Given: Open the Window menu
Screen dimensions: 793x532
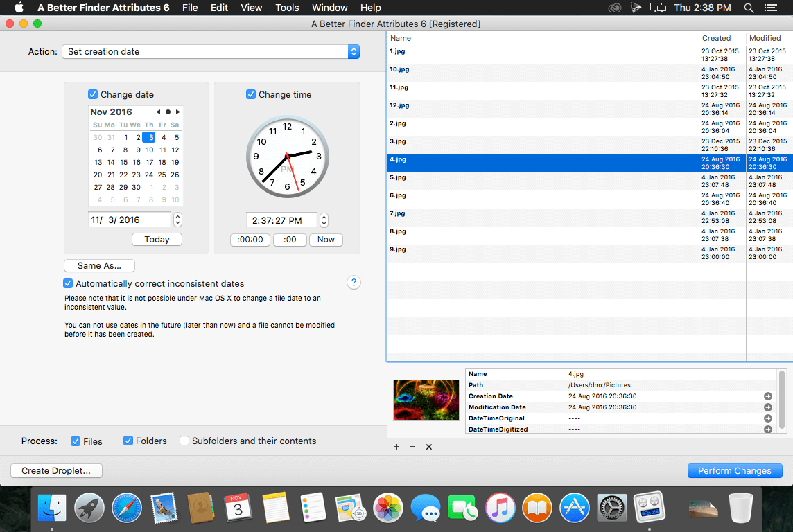Looking at the screenshot, I should click(329, 8).
